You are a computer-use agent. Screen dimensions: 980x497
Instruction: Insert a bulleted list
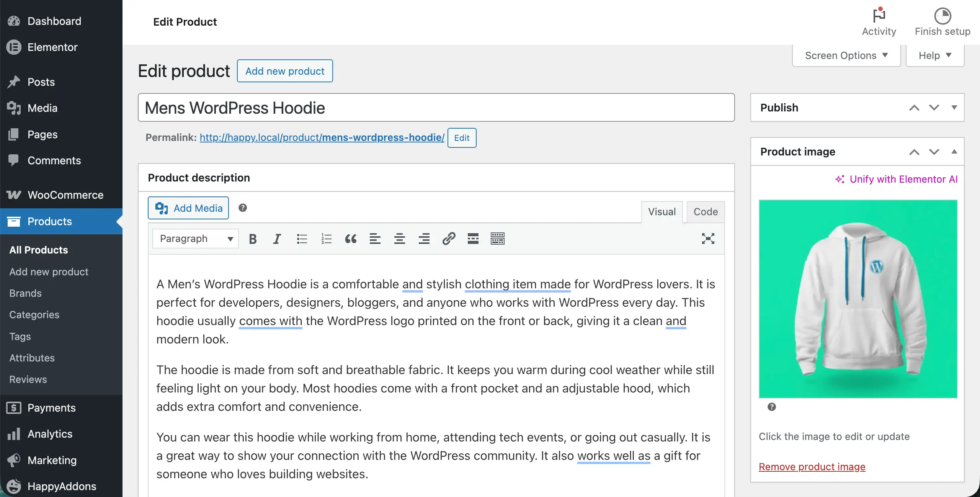[302, 239]
